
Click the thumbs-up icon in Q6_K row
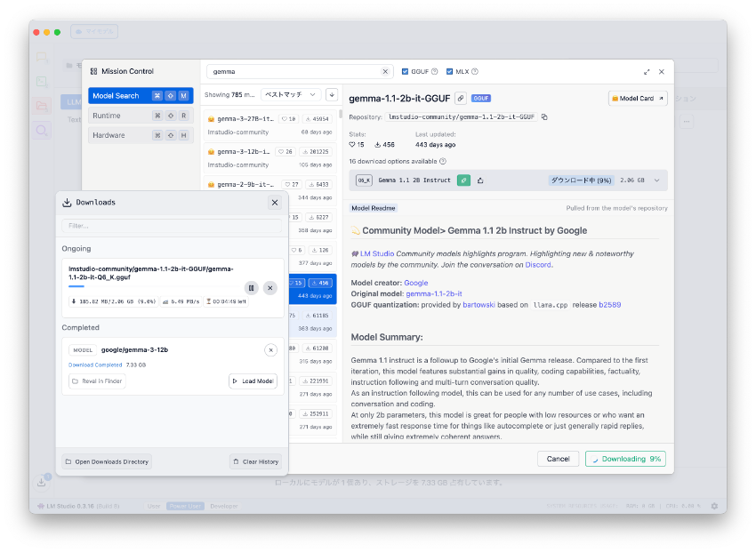[x=480, y=180]
